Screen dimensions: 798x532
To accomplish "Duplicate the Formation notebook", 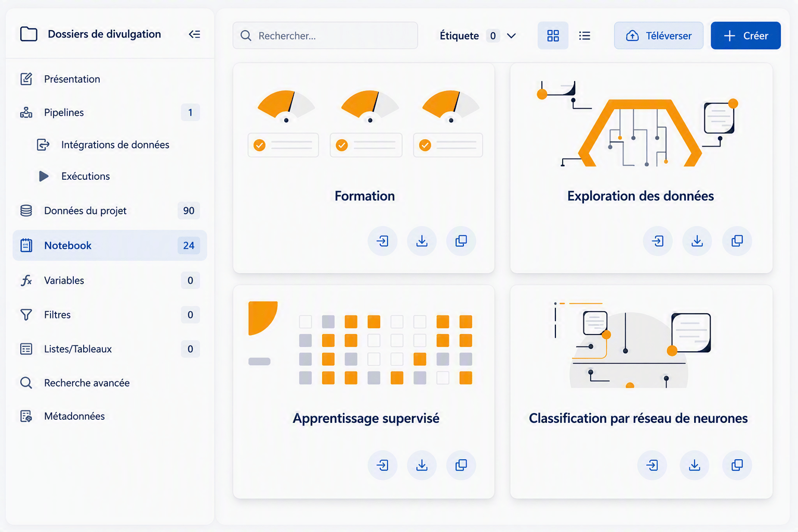I will (461, 241).
